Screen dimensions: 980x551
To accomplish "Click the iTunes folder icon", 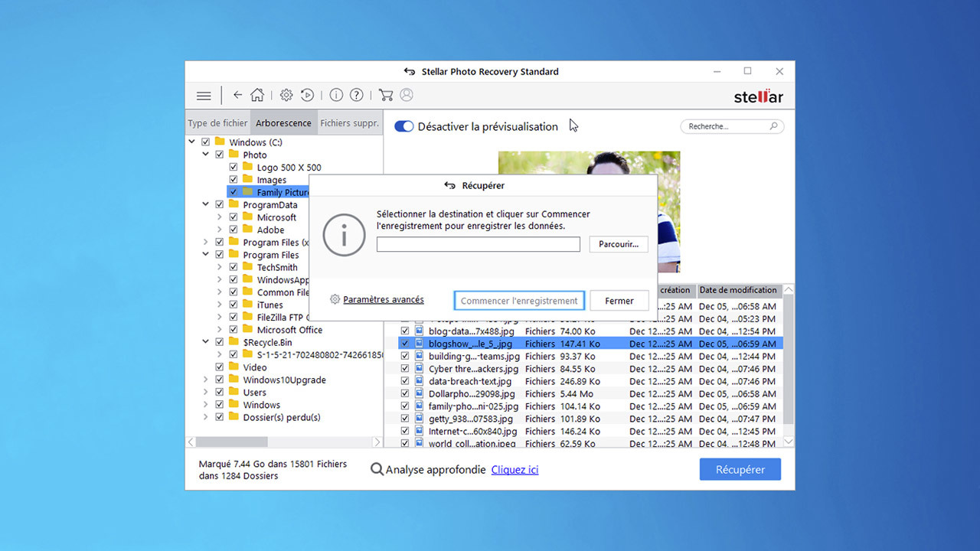I will coord(247,304).
